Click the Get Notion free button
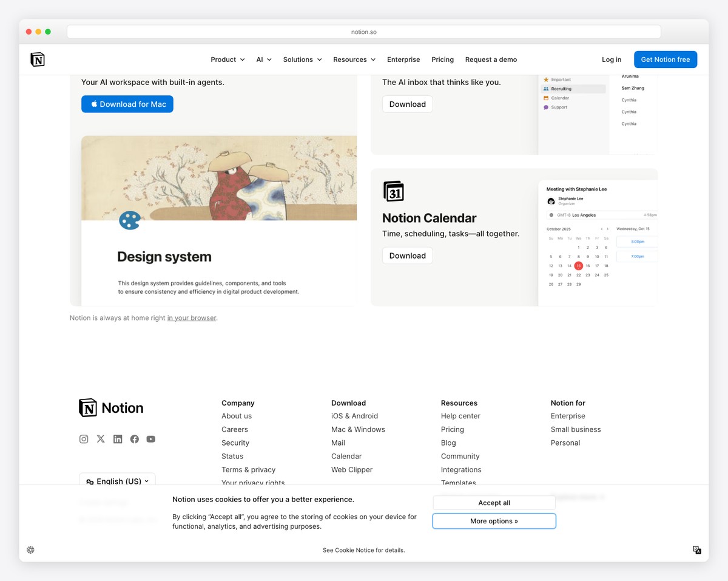This screenshot has width=728, height=581. coord(666,59)
